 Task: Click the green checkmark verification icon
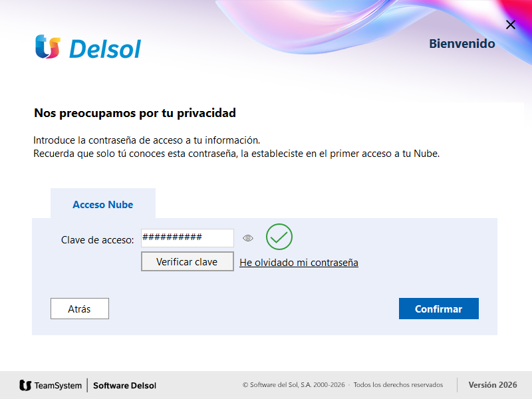279,237
